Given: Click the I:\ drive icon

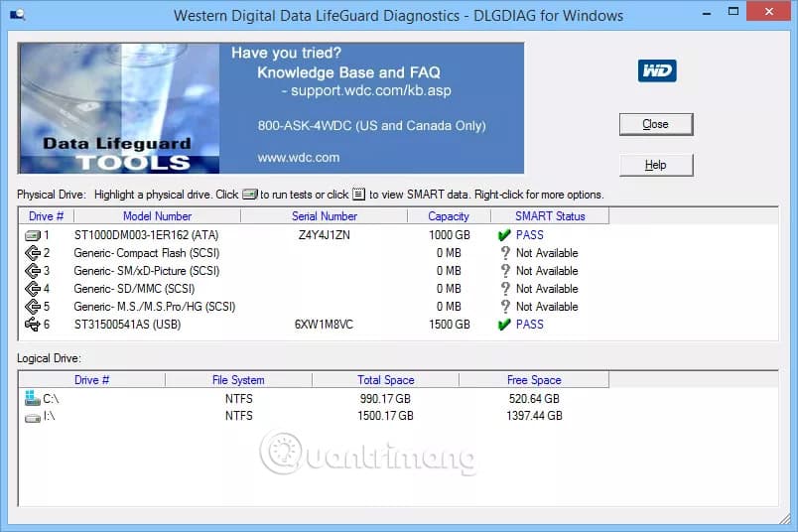Looking at the screenshot, I should 33,418.
